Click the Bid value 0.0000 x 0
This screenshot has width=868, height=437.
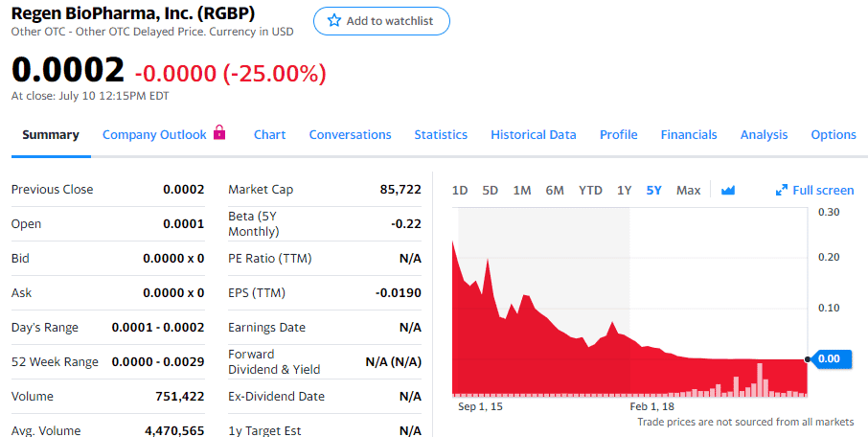(x=173, y=258)
